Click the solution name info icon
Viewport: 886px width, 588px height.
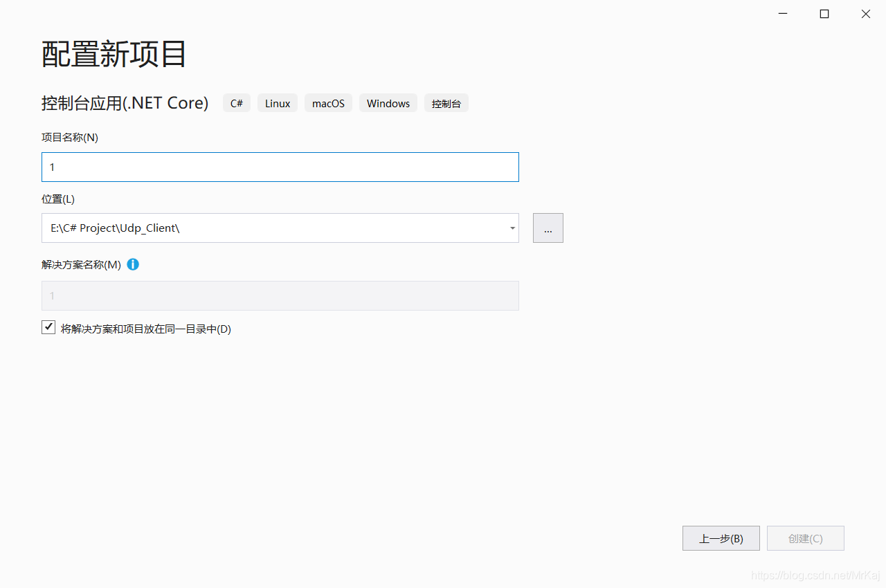tap(133, 264)
